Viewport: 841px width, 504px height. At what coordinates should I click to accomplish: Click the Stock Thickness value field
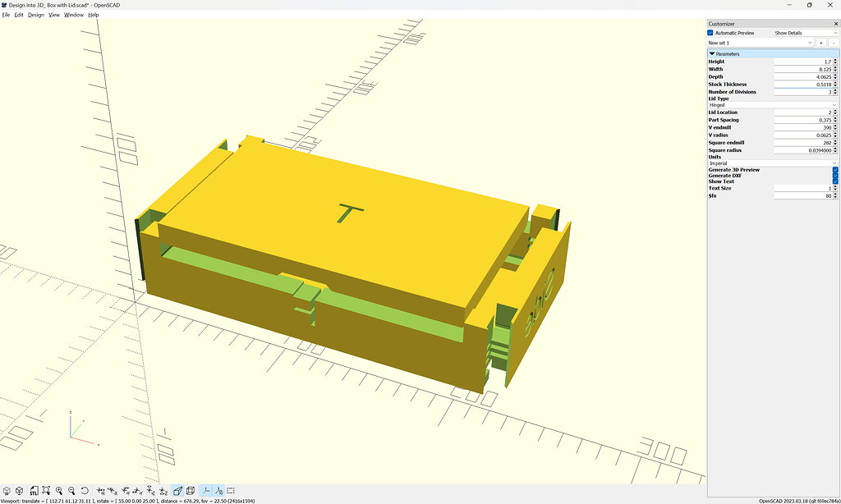[803, 85]
